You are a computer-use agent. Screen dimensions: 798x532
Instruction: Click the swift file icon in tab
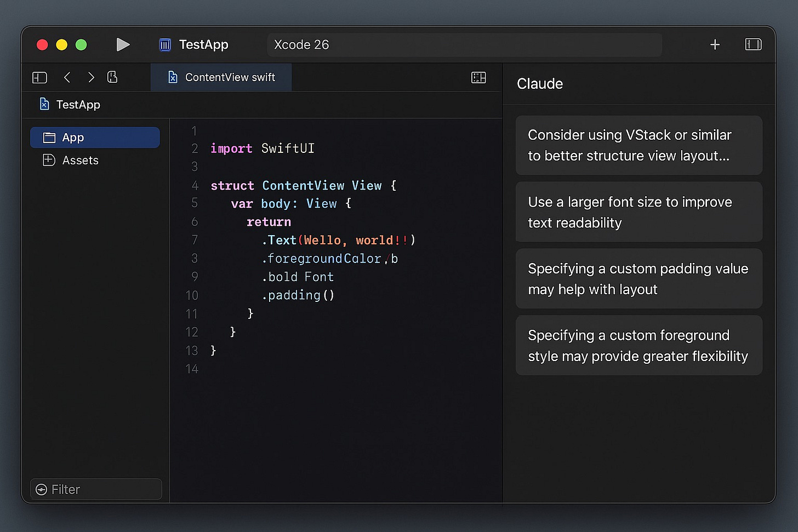point(173,77)
